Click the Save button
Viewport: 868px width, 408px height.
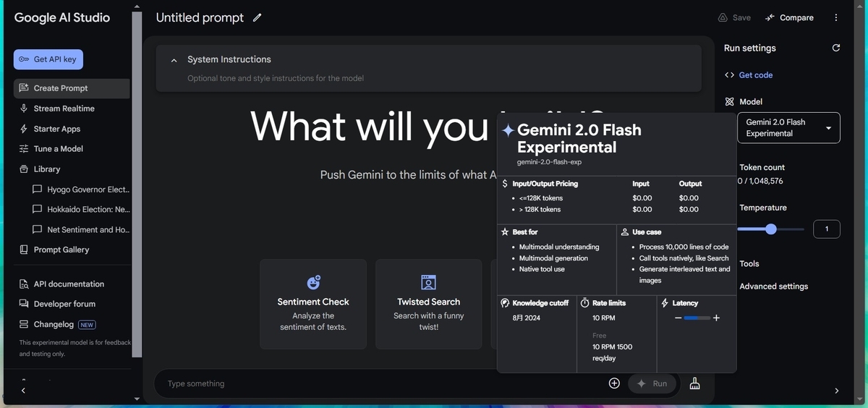(734, 17)
